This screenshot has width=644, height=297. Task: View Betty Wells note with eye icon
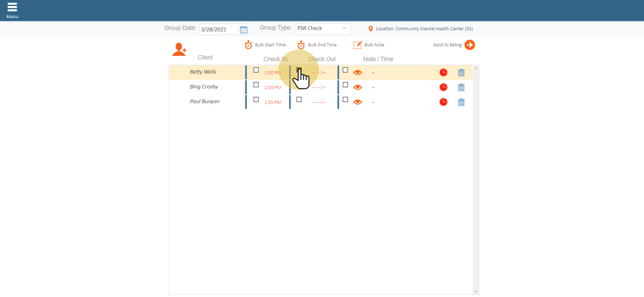[358, 73]
